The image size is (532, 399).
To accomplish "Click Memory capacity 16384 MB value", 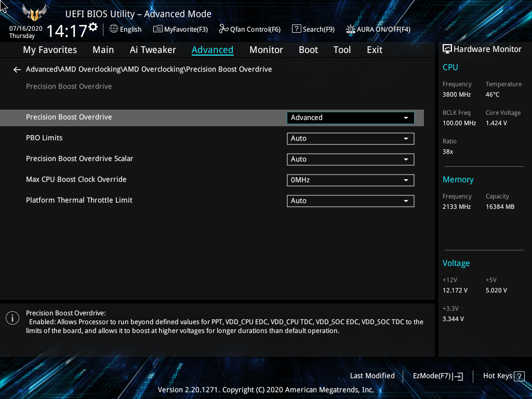I will coord(500,207).
